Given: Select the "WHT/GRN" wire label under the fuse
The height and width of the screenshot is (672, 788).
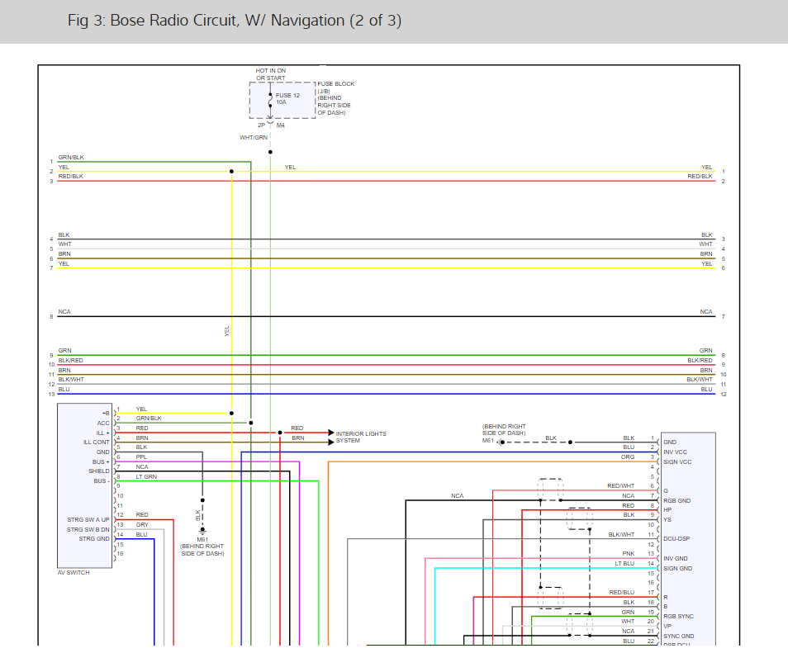Looking at the screenshot, I should pos(254,137).
